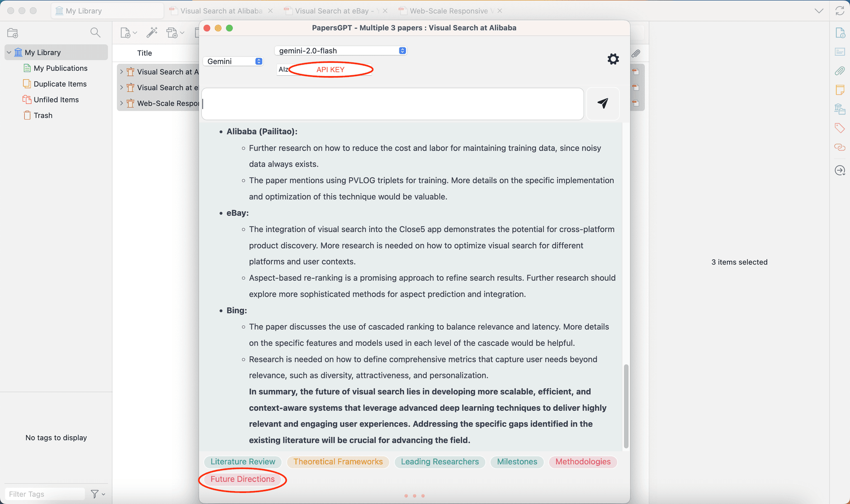Switch to Visual Search at eBay tab
Viewport: 850px width, 504px height.
pos(332,11)
